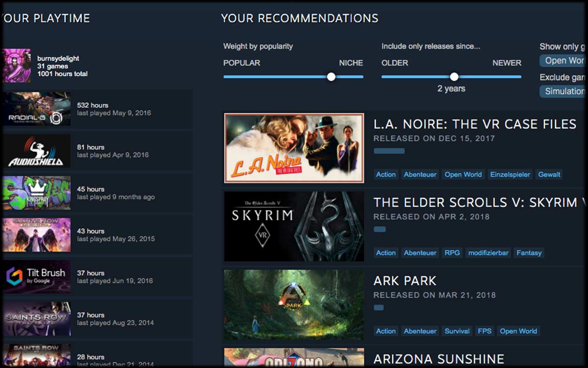Image resolution: width=588 pixels, height=368 pixels.
Task: Click the RELEASED ON MAR 21, 2018 text
Action: pos(435,295)
